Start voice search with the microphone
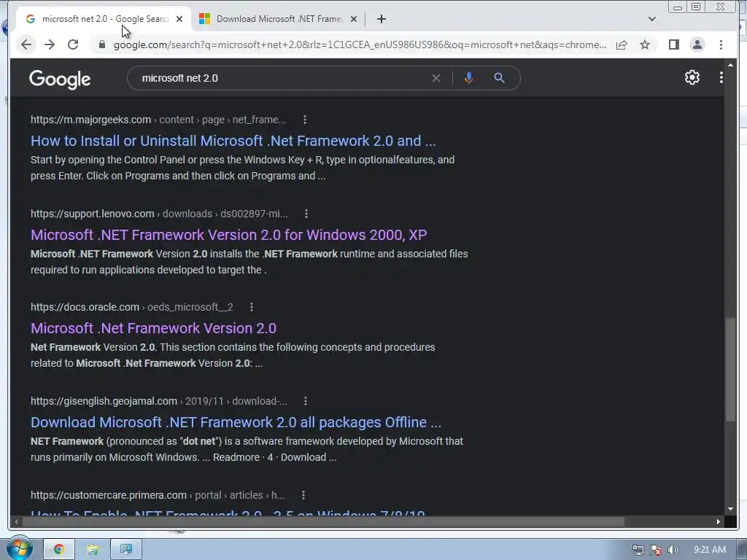747x560 pixels. coord(469,78)
